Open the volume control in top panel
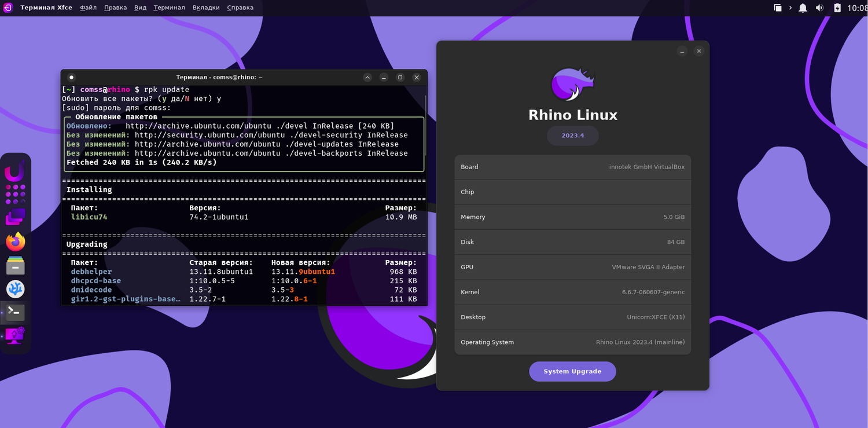Image resolution: width=868 pixels, height=428 pixels. click(819, 8)
